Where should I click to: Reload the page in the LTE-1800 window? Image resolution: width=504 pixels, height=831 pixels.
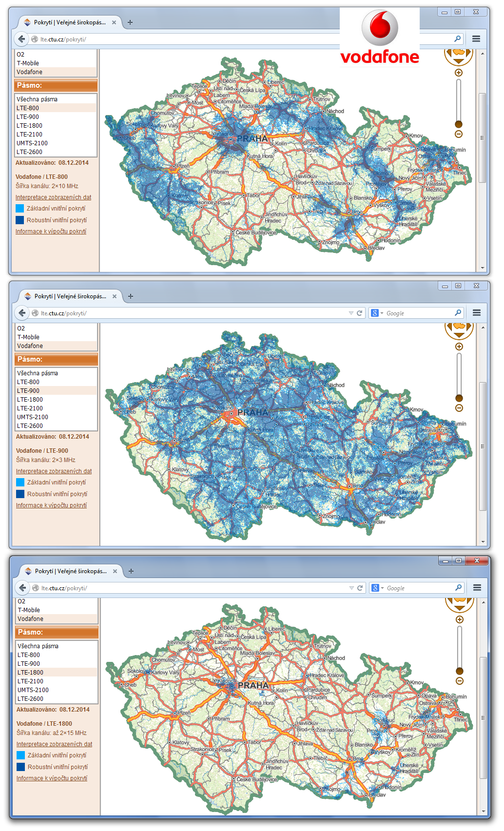[x=360, y=588]
